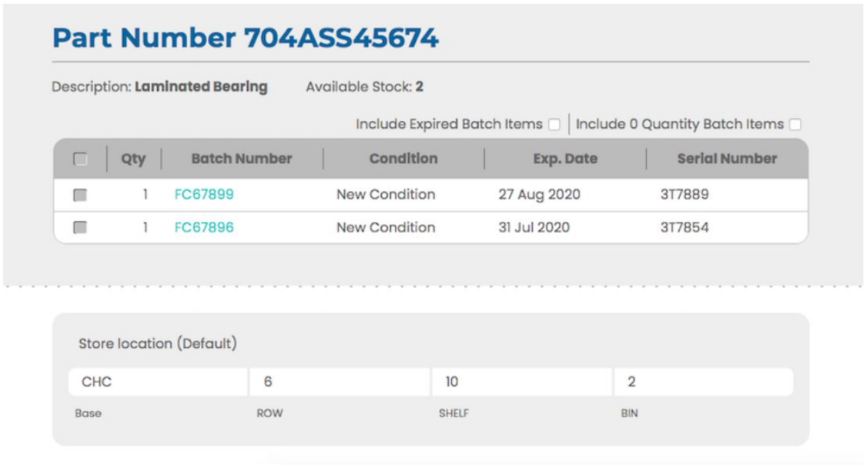The width and height of the screenshot is (868, 468).
Task: Toggle the select-all checkbox in table header
Action: (x=81, y=159)
